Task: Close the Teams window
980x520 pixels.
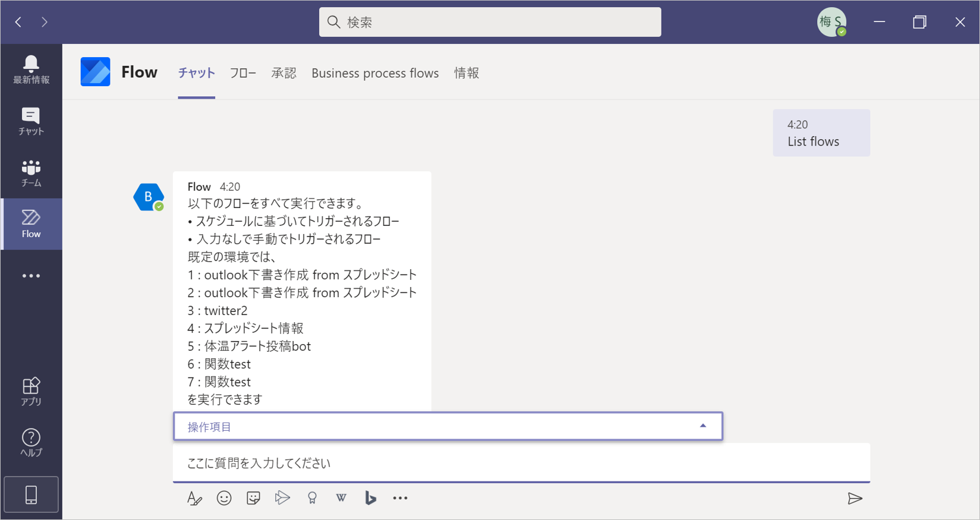Action: click(960, 22)
